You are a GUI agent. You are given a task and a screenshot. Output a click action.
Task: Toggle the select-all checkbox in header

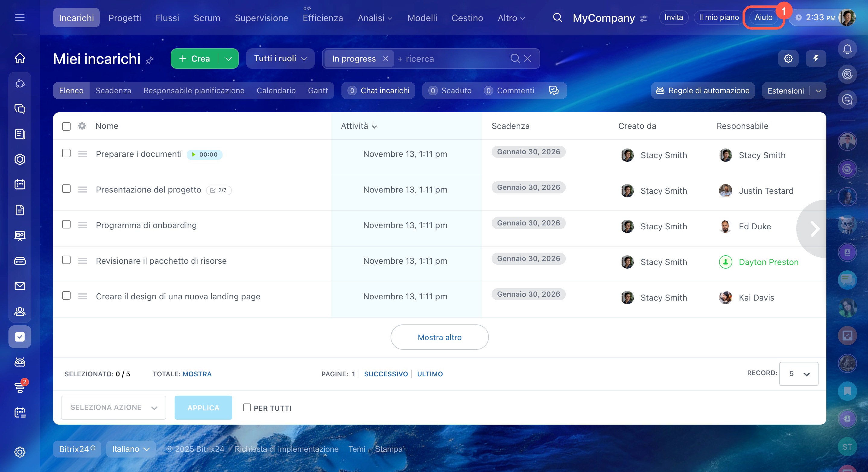pyautogui.click(x=66, y=126)
